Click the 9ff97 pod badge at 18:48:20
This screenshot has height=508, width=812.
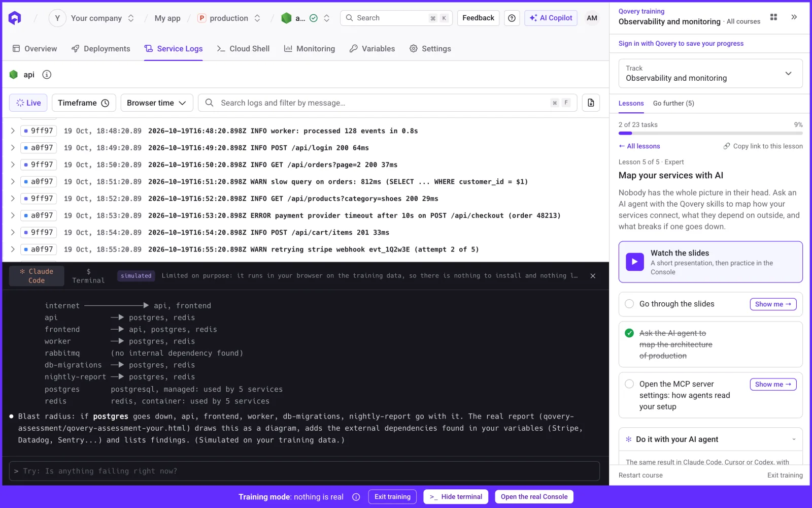(x=39, y=131)
